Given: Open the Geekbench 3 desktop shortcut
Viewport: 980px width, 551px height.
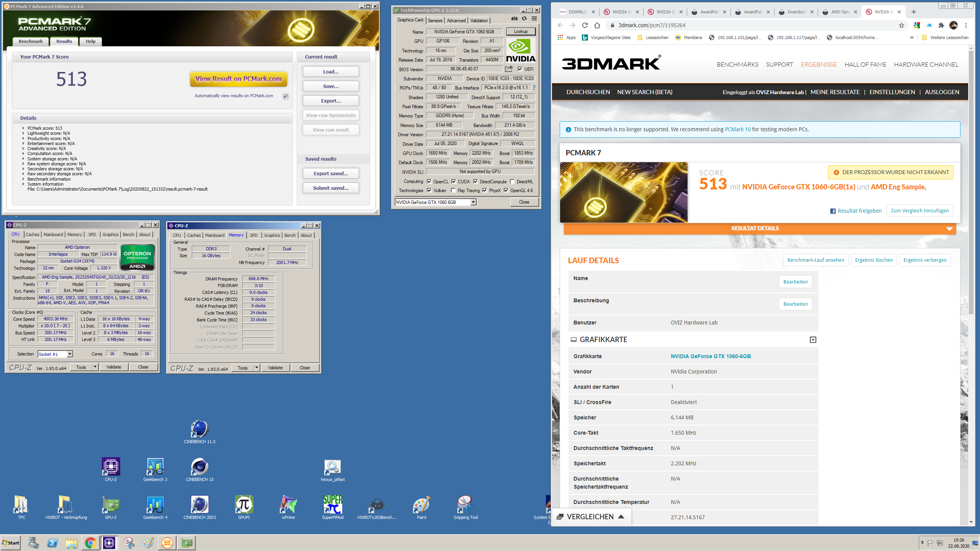Looking at the screenshot, I should [155, 469].
